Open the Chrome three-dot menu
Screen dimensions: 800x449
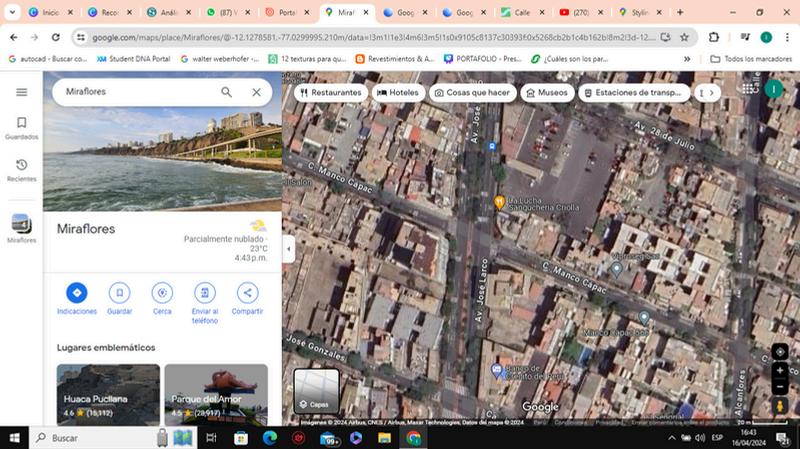pos(787,37)
